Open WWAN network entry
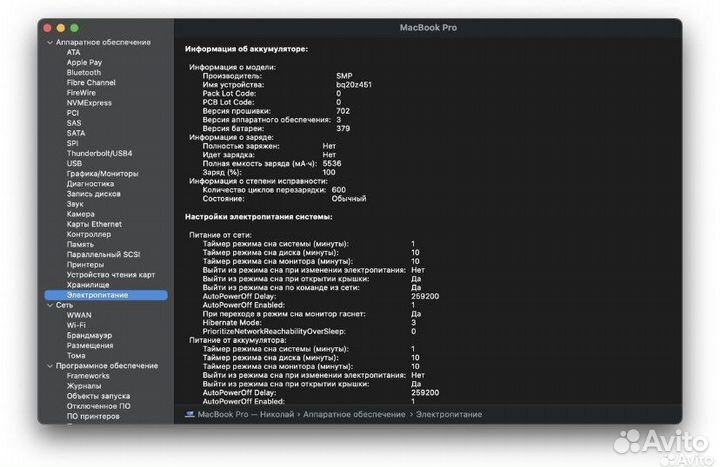 click(79, 315)
